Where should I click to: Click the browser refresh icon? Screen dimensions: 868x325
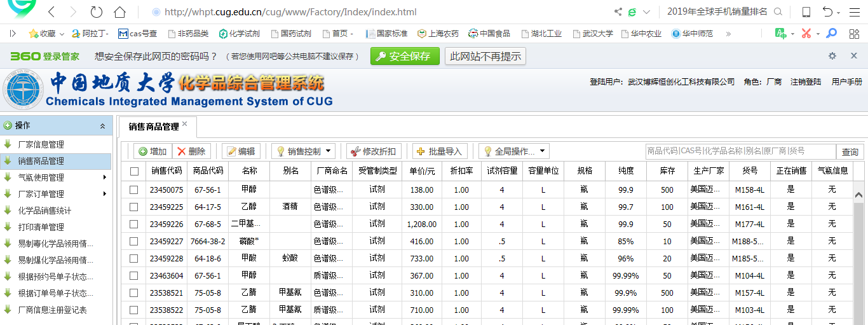96,12
